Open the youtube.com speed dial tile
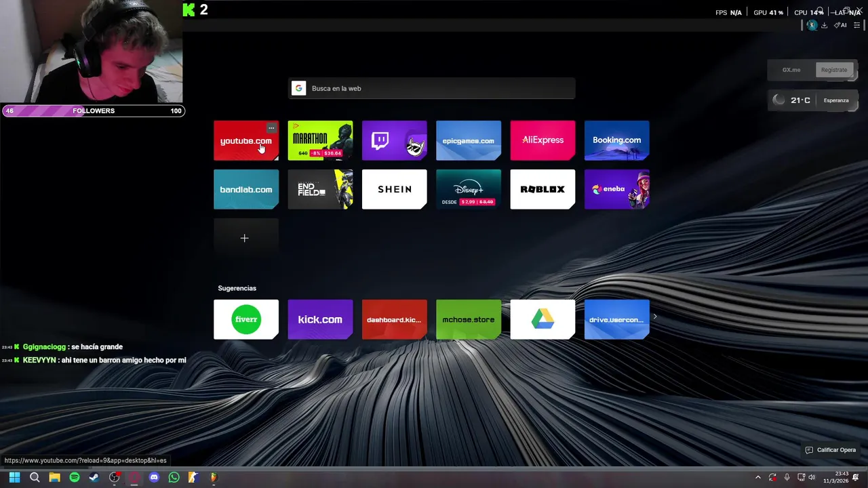This screenshot has height=488, width=868. coord(245,141)
